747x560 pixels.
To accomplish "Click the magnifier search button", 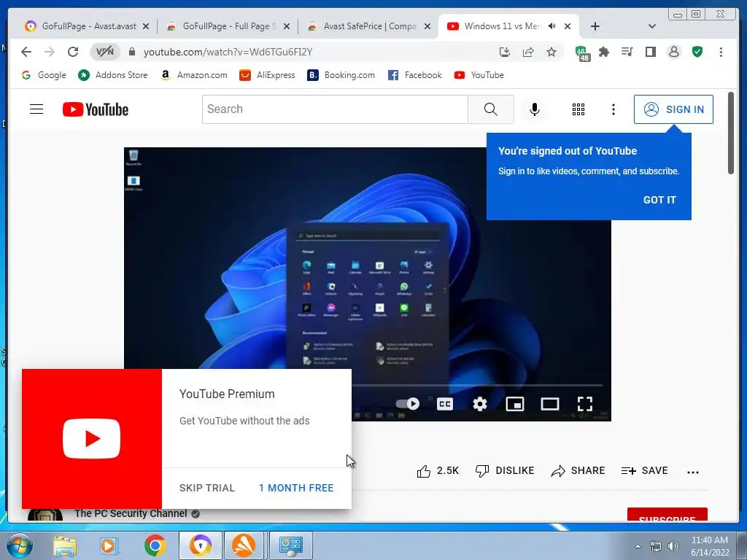I will 491,109.
